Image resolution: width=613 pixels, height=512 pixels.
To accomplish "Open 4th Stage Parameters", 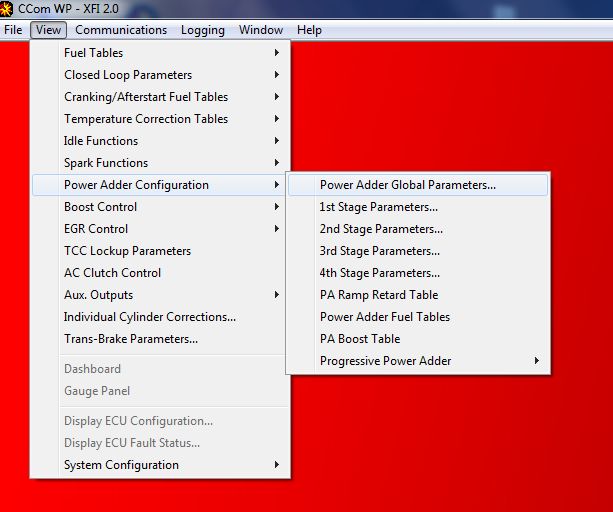I will (x=418, y=273).
